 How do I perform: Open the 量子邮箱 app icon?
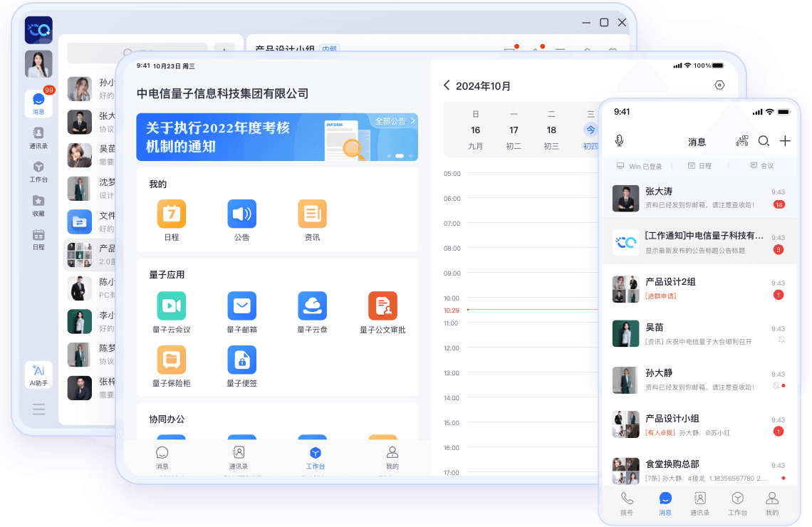click(241, 306)
